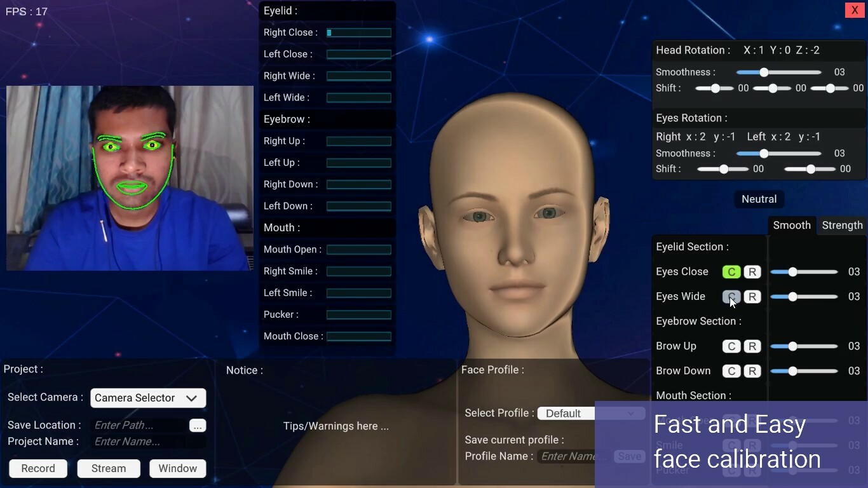Click the green C calibrate icon for Eyes Close
Viewport: 868px width, 488px height.
point(731,271)
